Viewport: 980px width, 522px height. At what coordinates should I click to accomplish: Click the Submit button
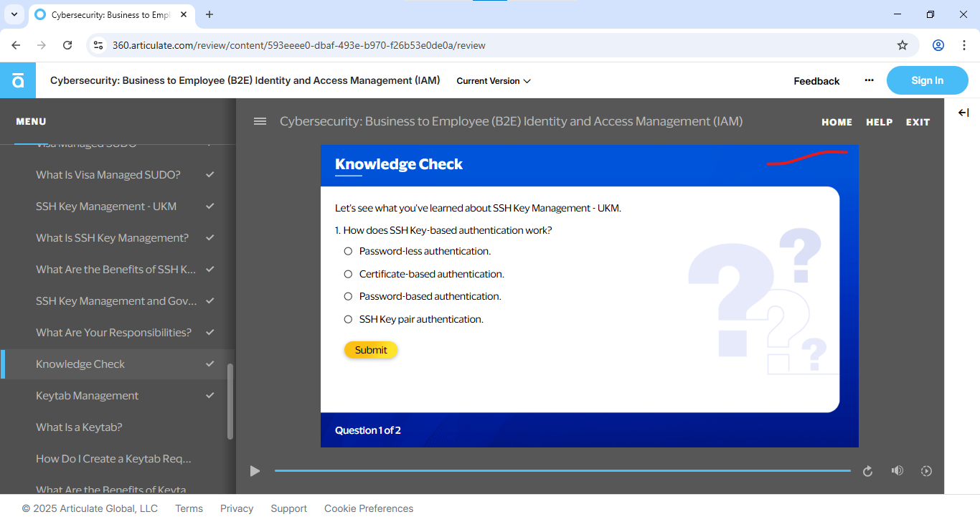[371, 350]
